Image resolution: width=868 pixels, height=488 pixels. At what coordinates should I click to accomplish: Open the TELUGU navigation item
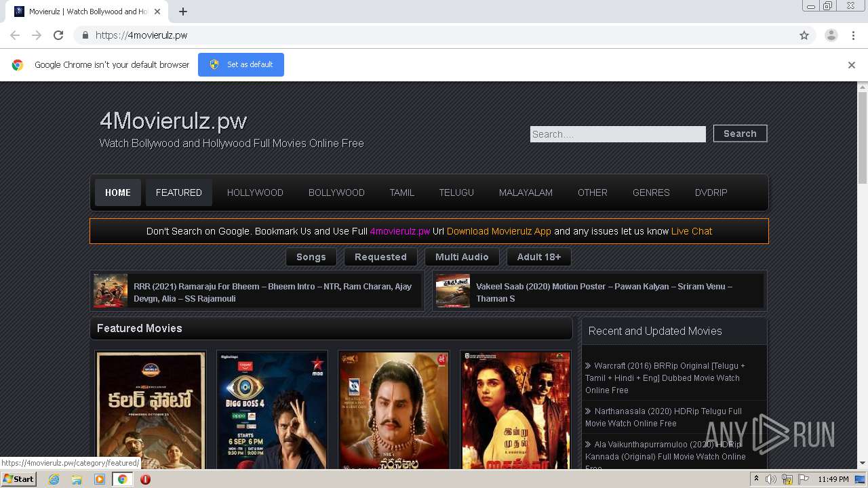[x=456, y=192]
